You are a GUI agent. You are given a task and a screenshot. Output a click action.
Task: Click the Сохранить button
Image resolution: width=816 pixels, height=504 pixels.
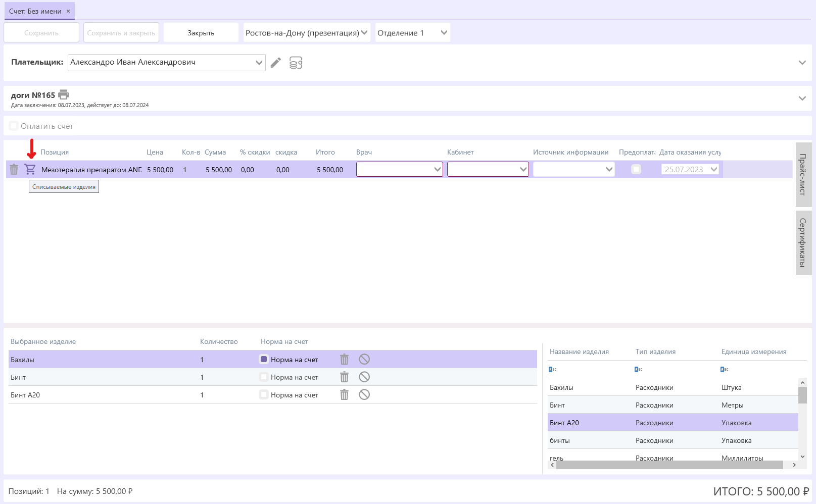click(41, 33)
